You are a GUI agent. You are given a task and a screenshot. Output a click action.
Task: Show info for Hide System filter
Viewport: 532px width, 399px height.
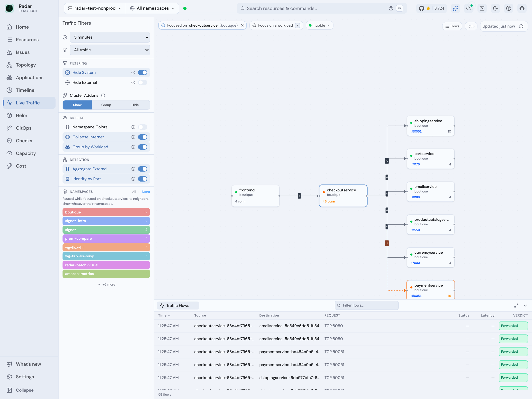coord(133,72)
